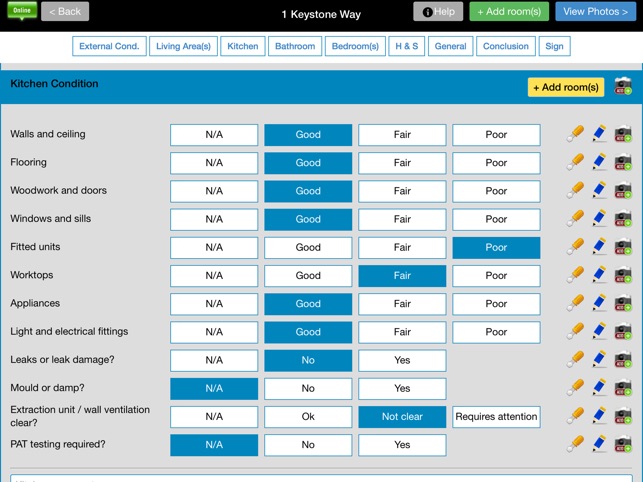The width and height of the screenshot is (643, 482).
Task: Go to the Bathroom tab
Action: tap(295, 46)
